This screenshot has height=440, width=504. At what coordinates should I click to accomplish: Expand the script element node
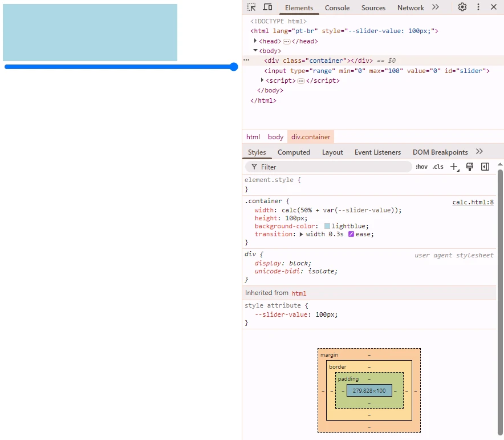click(x=262, y=80)
